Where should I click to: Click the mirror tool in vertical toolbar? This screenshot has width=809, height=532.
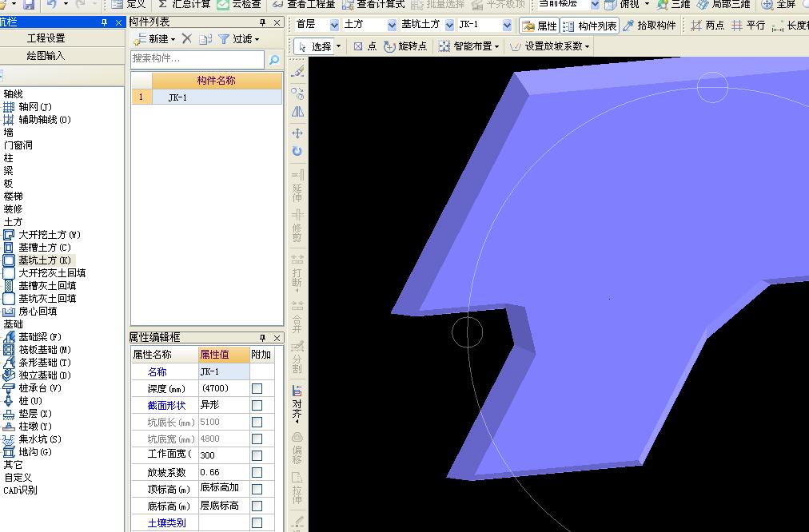coord(297,112)
